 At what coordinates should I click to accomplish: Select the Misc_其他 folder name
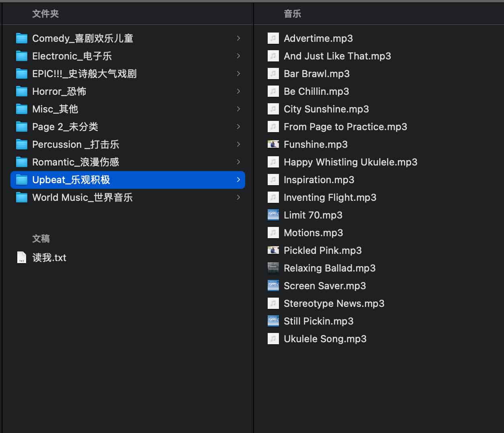[x=55, y=109]
